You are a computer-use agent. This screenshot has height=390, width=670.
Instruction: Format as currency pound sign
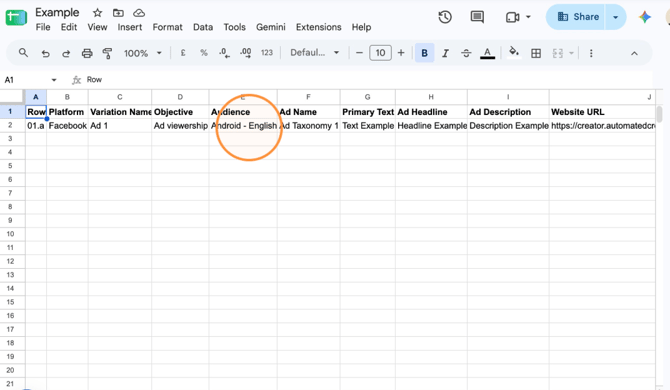tap(183, 53)
